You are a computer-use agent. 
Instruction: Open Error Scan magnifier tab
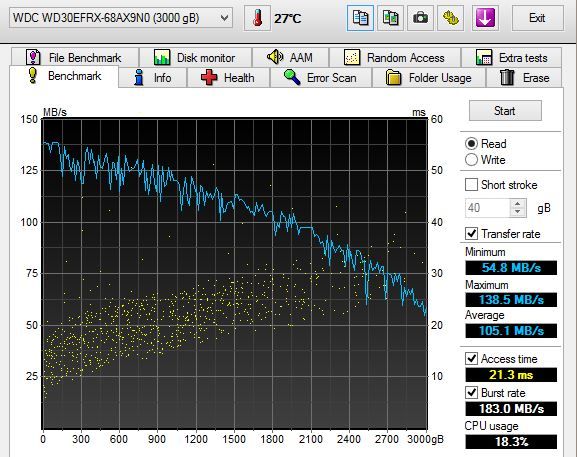coord(321,78)
